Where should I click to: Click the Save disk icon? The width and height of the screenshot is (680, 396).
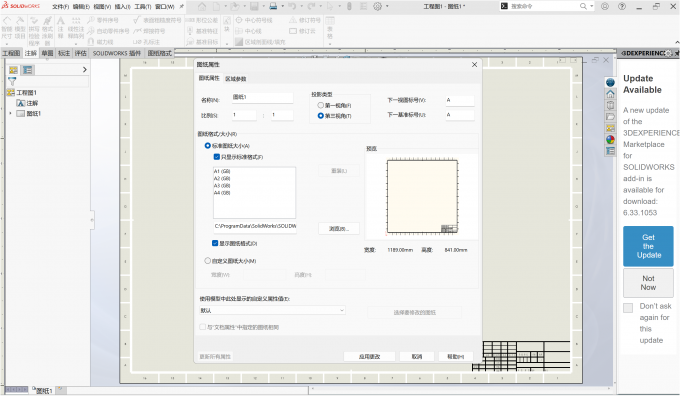[255, 7]
